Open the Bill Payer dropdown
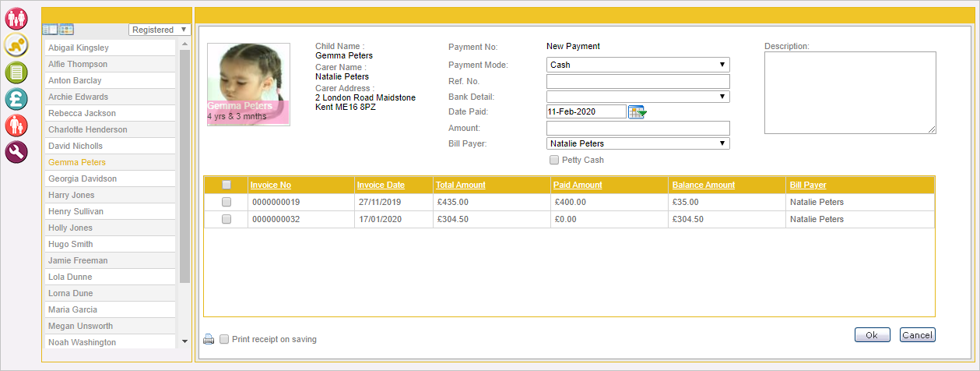 638,143
